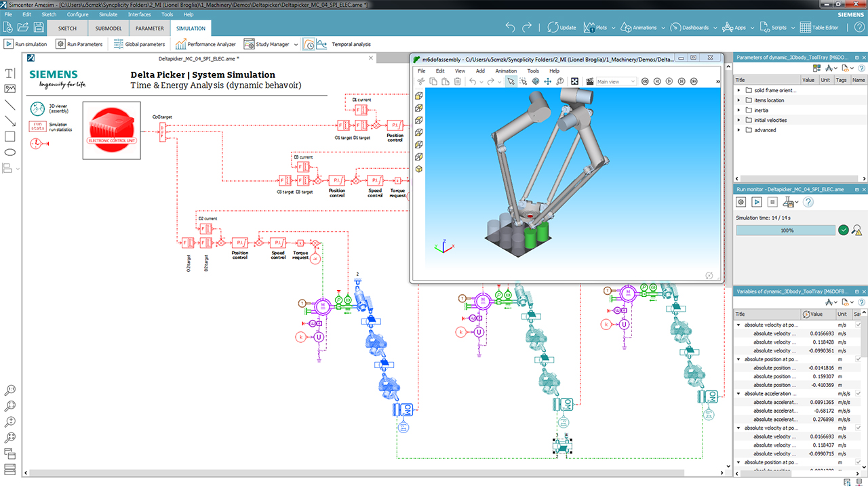Select the rotate view tool in m6dofassembly window
The image size is (868, 488).
536,82
